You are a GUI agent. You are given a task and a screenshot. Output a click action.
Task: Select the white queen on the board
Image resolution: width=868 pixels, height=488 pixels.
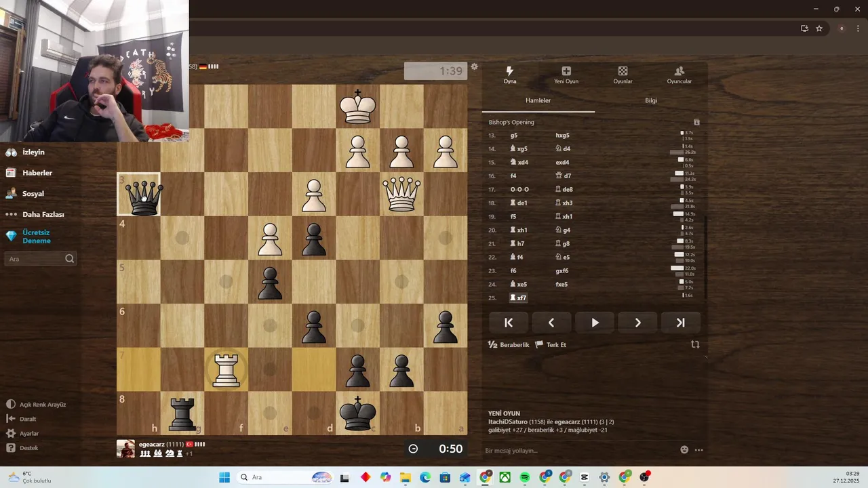coord(401,195)
